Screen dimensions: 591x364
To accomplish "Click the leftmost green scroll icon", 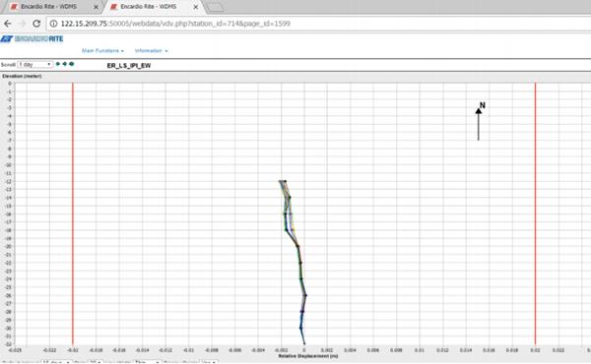I will tap(58, 64).
